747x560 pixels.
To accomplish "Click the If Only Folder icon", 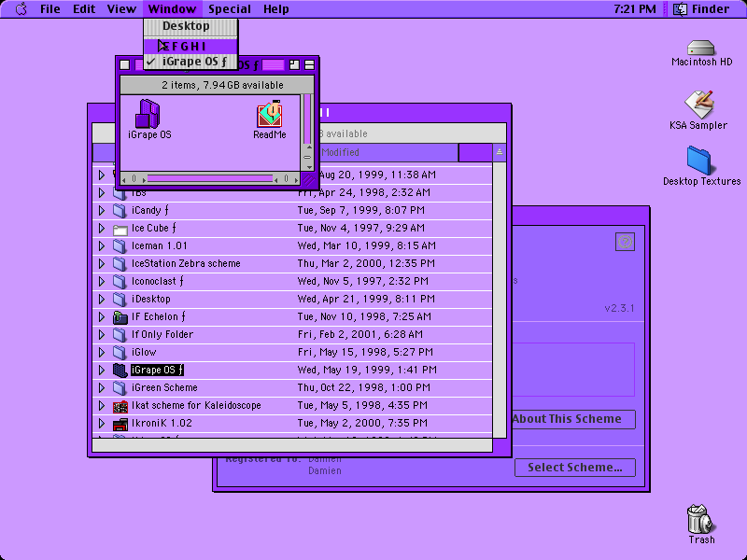I will tap(120, 335).
